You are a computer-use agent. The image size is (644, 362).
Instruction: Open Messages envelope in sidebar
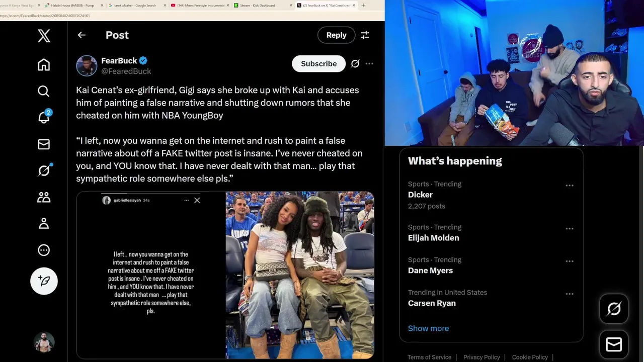[x=44, y=144]
